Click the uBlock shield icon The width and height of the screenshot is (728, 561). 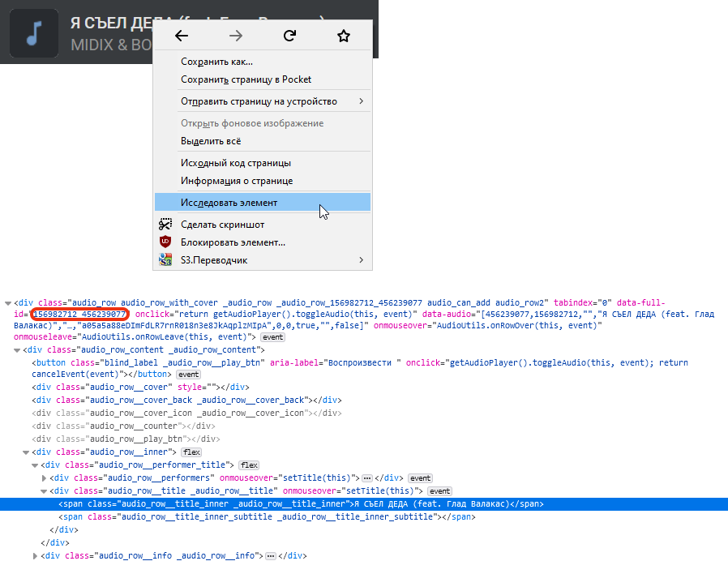click(165, 242)
